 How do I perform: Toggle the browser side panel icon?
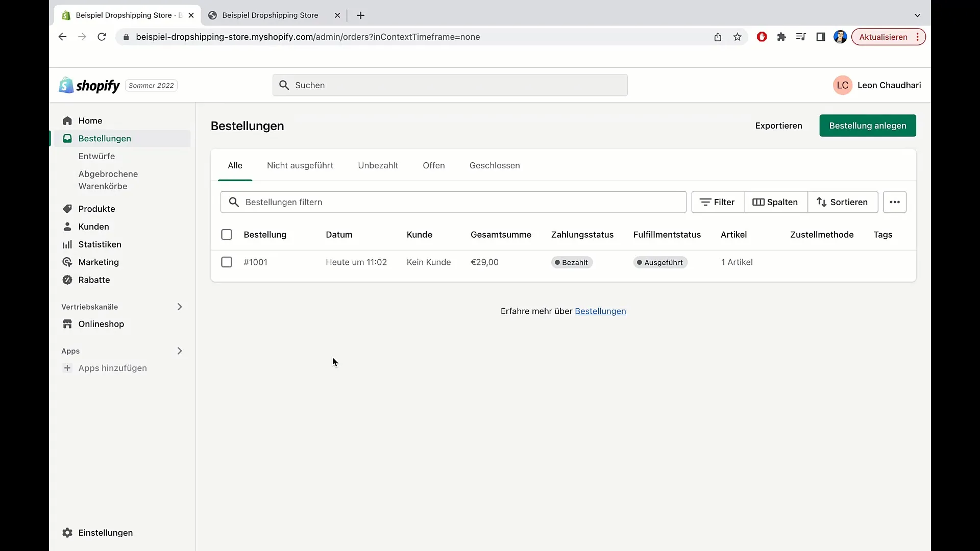coord(820,37)
